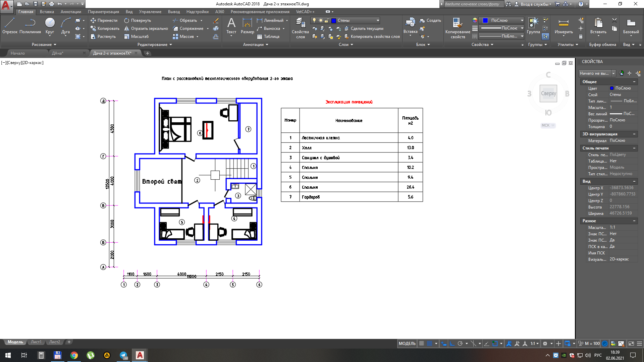Add a new layout with plus button
Viewport: 644px width, 362px height.
[69, 342]
